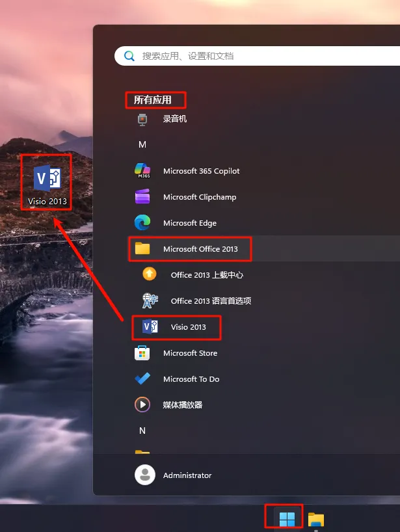The image size is (400, 532).
Task: Select the Visio 2013 entry text in list
Action: 189,327
